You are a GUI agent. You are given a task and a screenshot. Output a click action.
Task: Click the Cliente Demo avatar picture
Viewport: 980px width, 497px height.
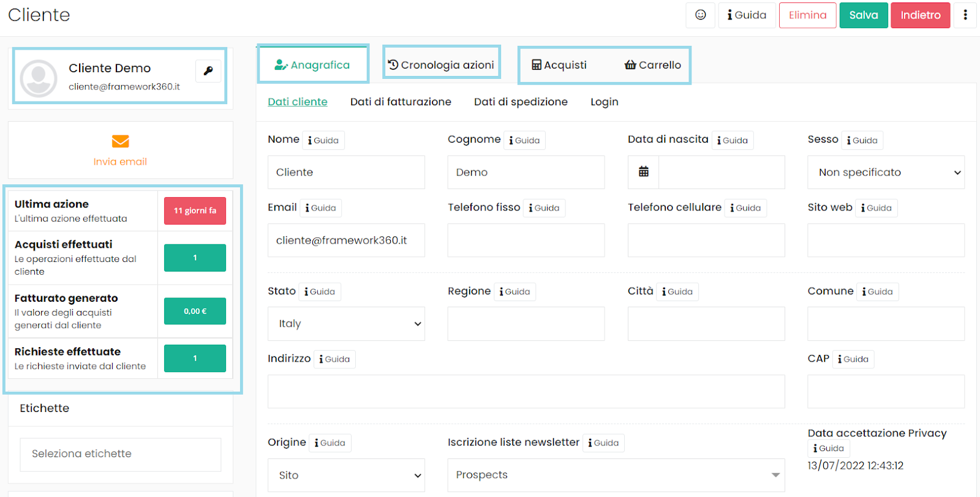click(x=39, y=78)
